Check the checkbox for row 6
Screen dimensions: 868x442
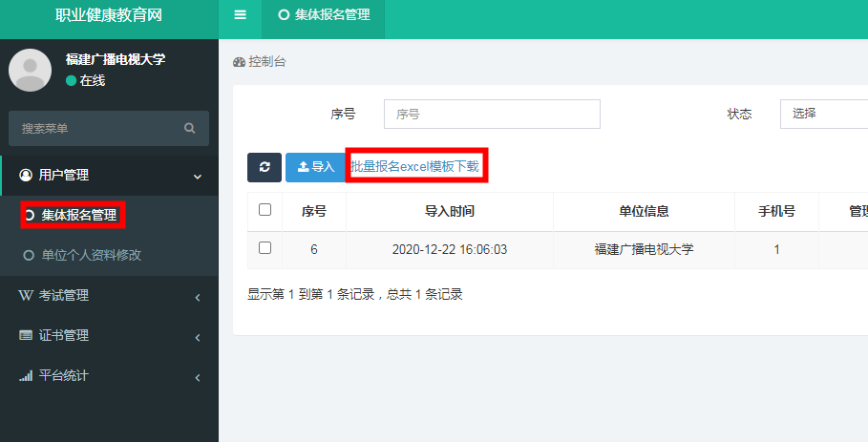pyautogui.click(x=265, y=248)
